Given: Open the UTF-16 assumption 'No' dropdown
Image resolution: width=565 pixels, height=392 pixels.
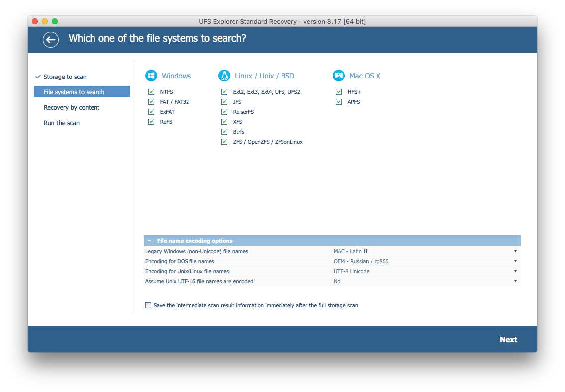Looking at the screenshot, I should coord(426,281).
